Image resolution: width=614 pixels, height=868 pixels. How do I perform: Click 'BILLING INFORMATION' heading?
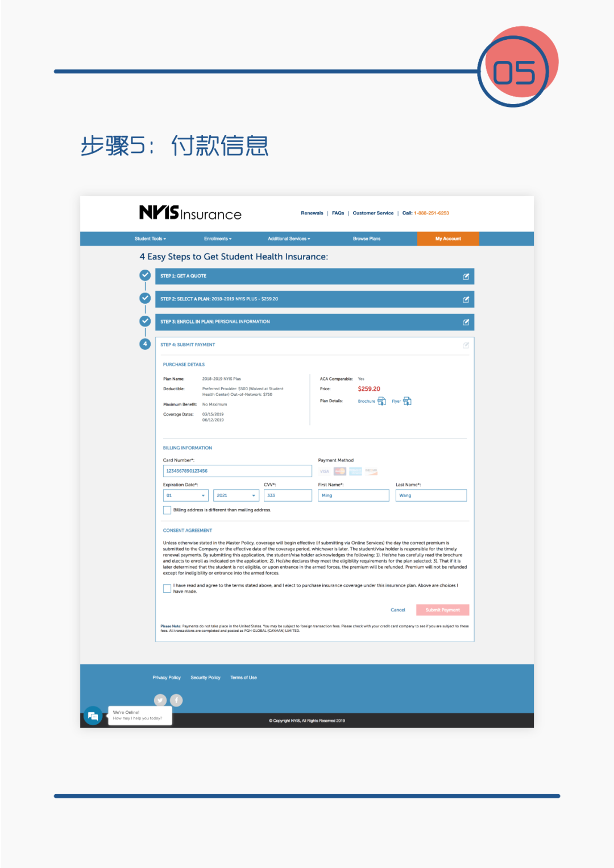[188, 448]
